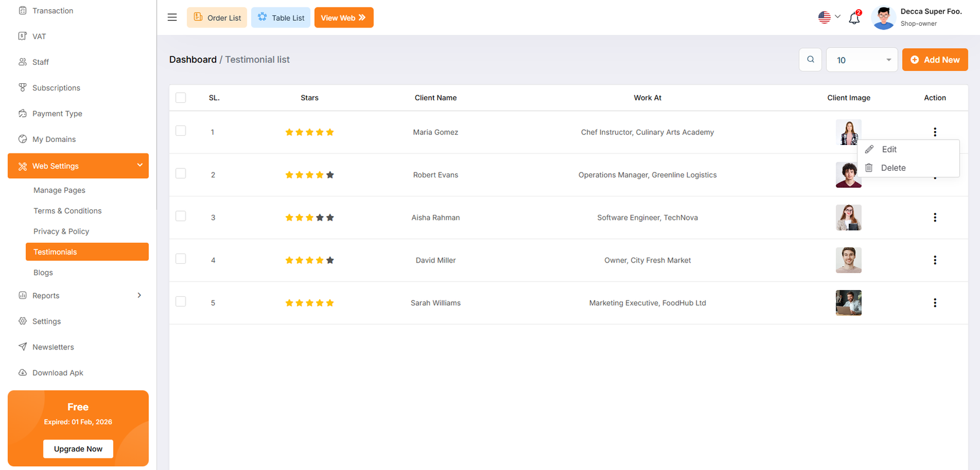Open the language flag dropdown
Viewport: 980px width, 470px height.
pyautogui.click(x=829, y=17)
